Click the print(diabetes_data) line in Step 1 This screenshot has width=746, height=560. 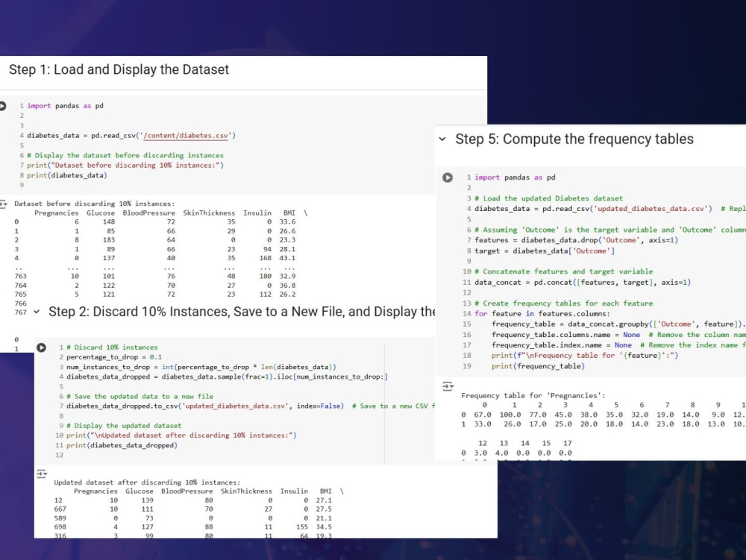67,175
